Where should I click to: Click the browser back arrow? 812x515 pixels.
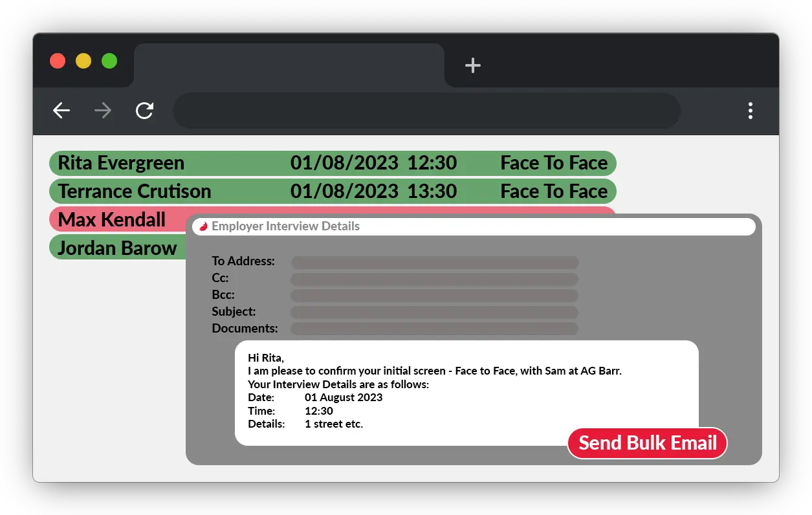coord(61,111)
